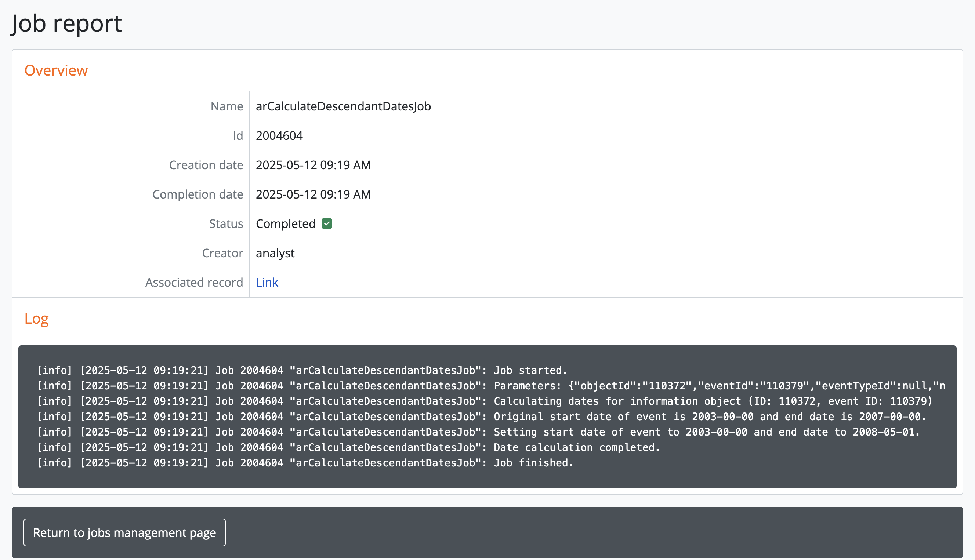Click the 'Date calculation completed' log line
Image resolution: width=975 pixels, height=560 pixels.
click(x=348, y=447)
